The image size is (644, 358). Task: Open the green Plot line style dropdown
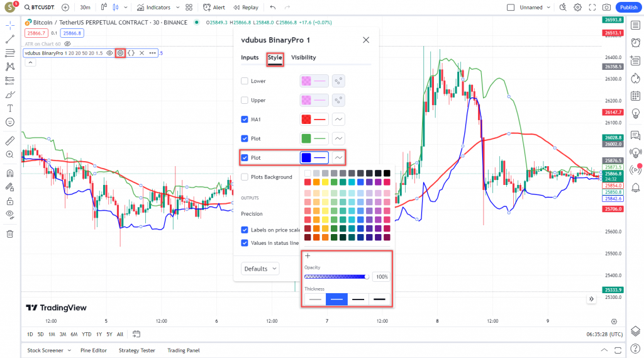click(338, 138)
